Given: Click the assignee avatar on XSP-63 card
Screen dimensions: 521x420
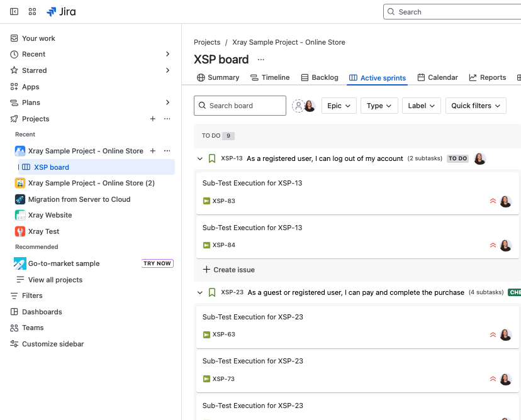Looking at the screenshot, I should [x=506, y=334].
